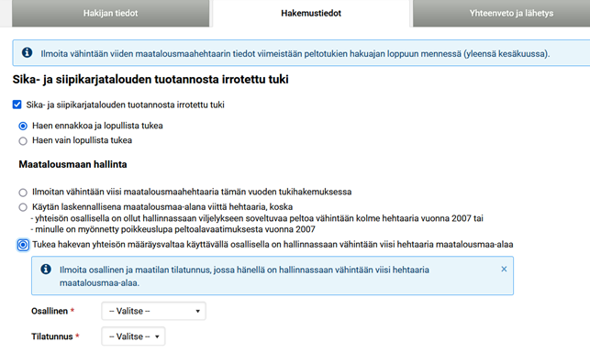Choose Haen vain lopullista tukea option

tap(23, 141)
